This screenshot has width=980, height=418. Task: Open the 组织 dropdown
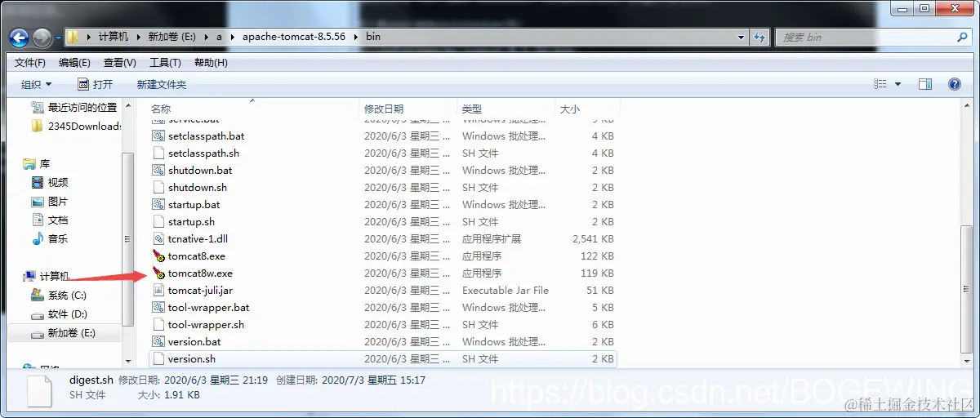(x=36, y=85)
